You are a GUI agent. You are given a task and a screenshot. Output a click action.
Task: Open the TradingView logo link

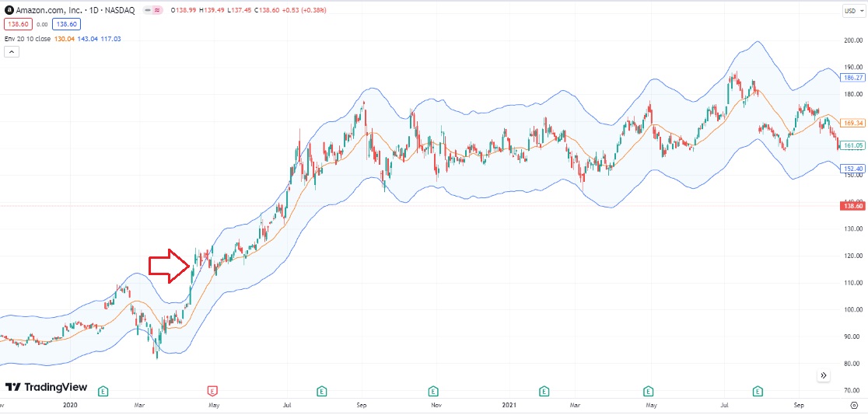(47, 386)
